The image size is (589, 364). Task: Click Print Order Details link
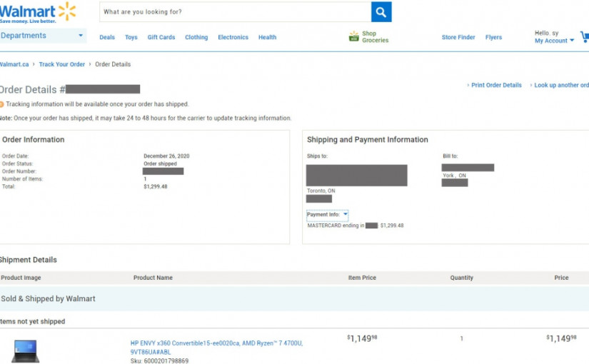(495, 85)
